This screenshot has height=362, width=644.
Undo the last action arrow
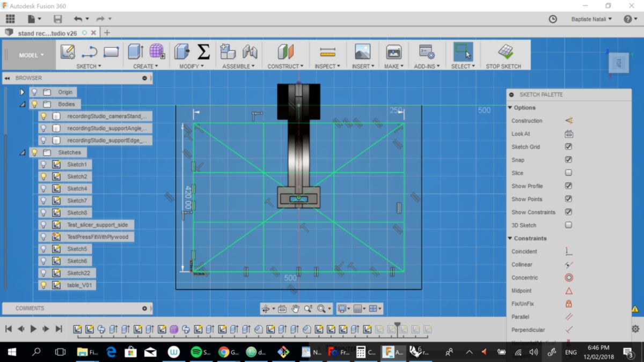[78, 19]
